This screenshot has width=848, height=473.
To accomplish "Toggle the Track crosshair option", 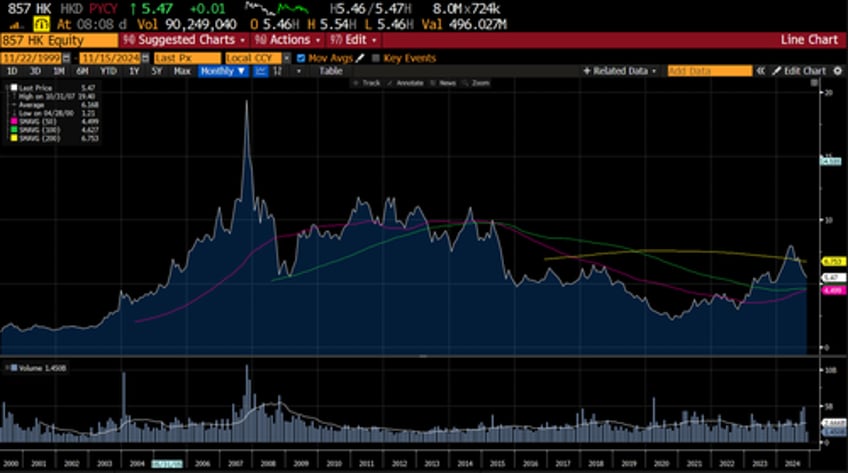I will (369, 83).
